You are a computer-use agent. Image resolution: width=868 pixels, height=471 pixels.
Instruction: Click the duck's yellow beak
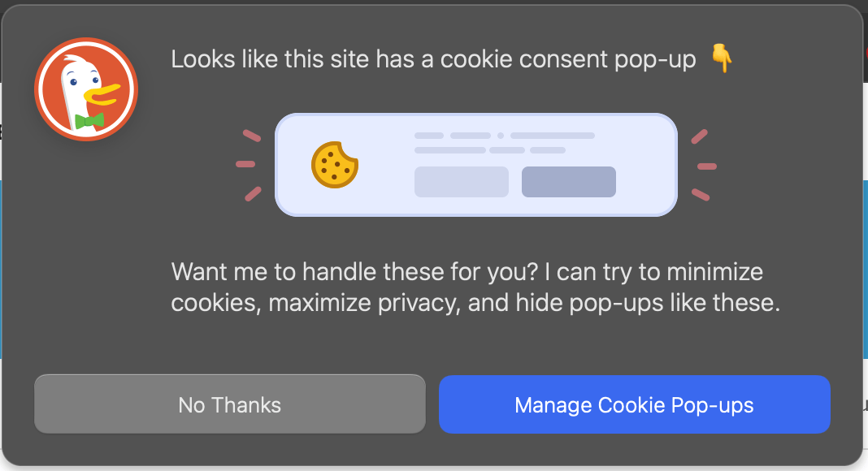tap(102, 95)
